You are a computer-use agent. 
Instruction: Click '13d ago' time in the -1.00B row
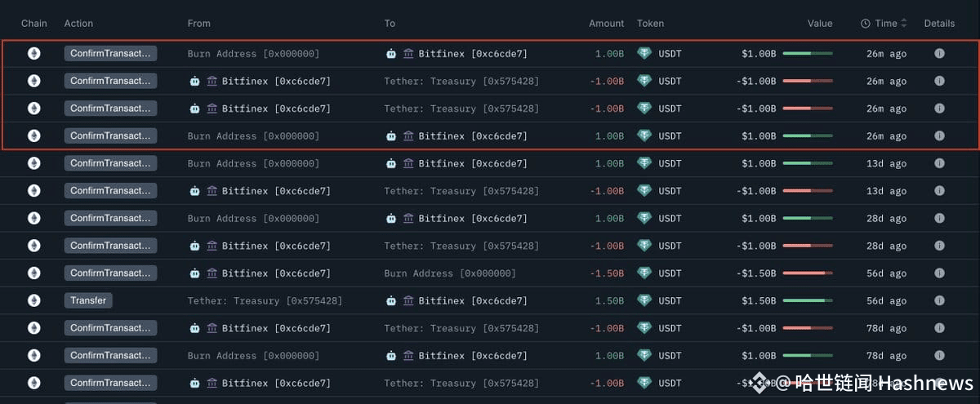[x=886, y=191]
